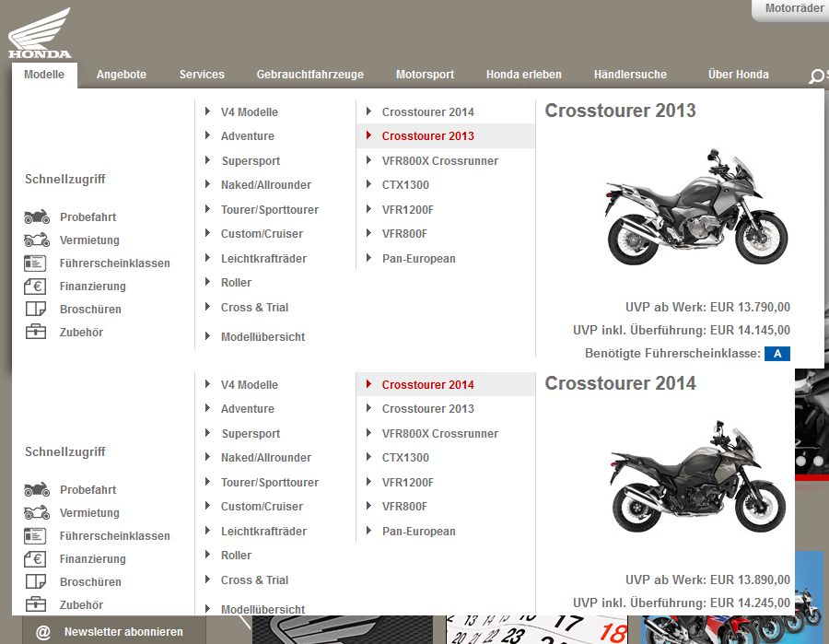Click the Honda wing logo
The image size is (829, 644).
40,32
